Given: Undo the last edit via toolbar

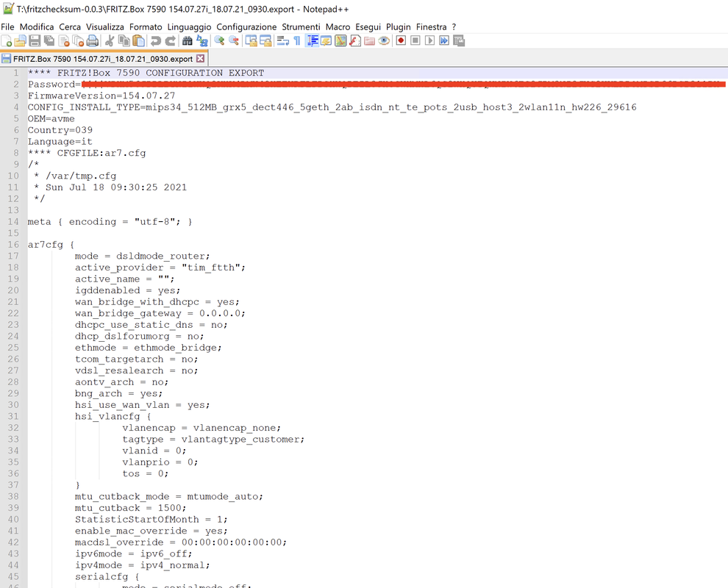Looking at the screenshot, I should 156,41.
